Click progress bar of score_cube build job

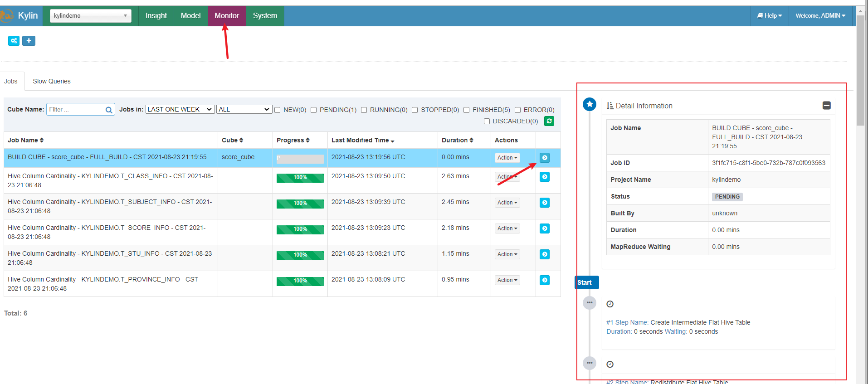pos(300,159)
